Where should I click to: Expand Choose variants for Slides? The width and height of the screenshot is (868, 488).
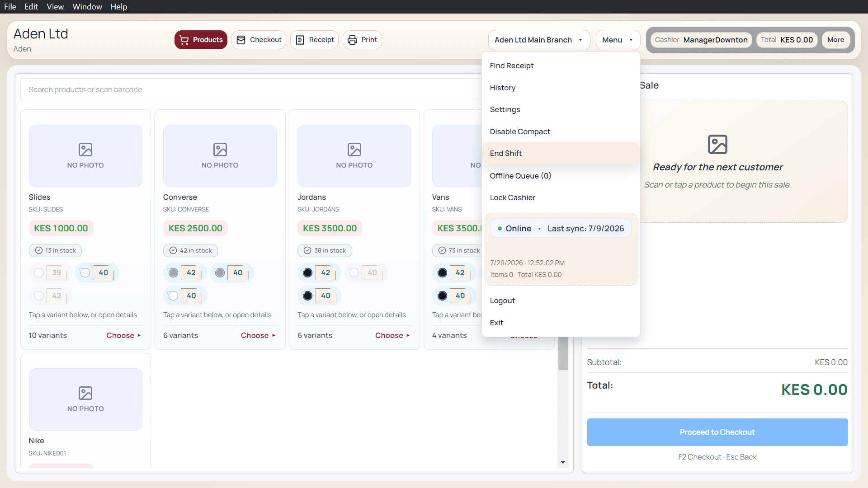pyautogui.click(x=123, y=335)
